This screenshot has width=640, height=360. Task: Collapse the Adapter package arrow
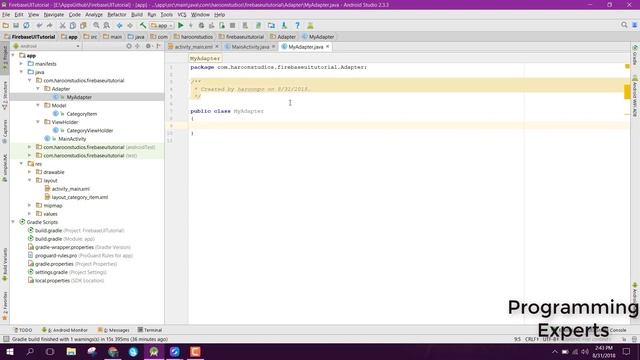point(38,89)
